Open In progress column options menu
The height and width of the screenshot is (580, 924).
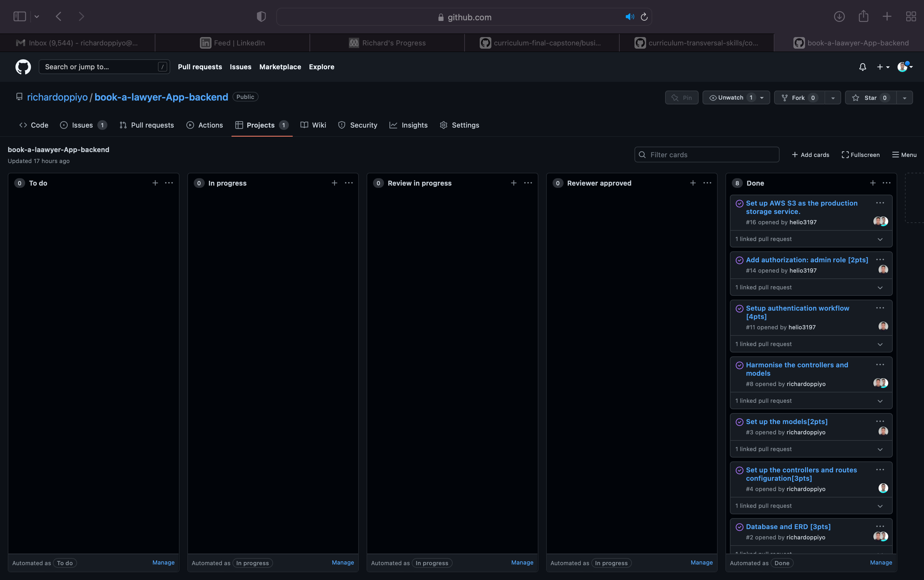click(x=349, y=183)
